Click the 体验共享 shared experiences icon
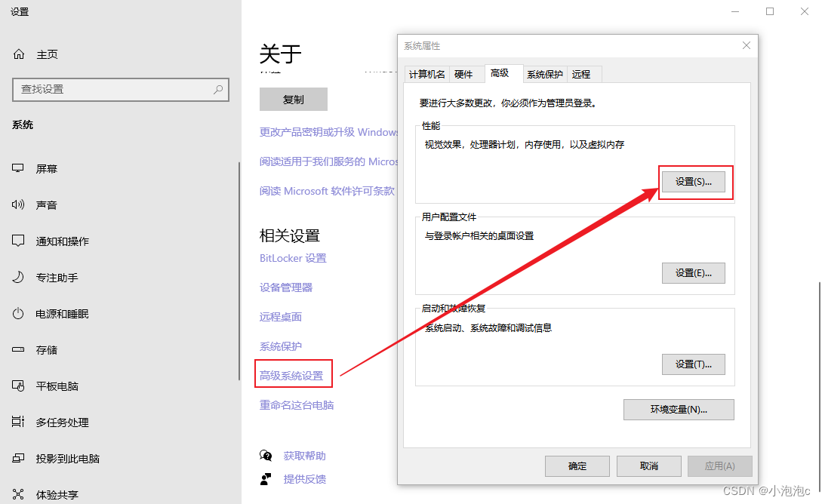822x504 pixels. [18, 494]
